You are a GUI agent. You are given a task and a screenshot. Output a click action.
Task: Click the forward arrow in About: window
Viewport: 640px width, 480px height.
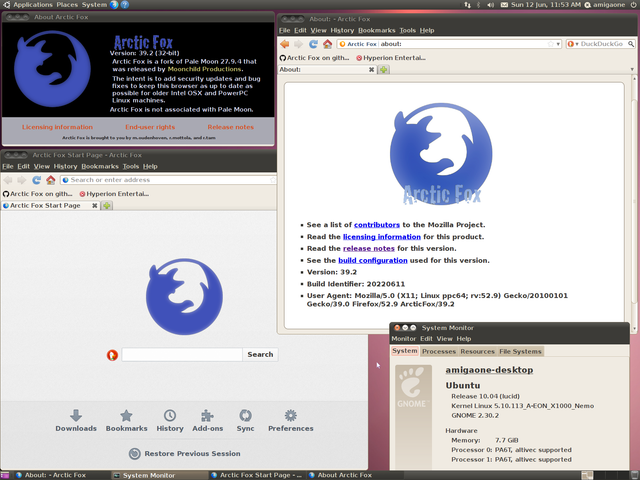[x=299, y=44]
